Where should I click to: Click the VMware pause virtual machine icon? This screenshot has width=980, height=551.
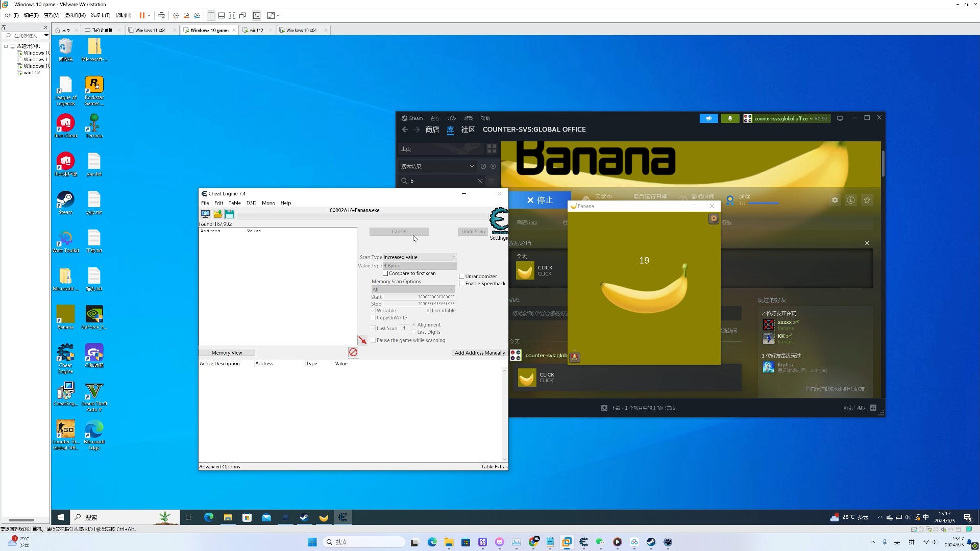[x=142, y=16]
